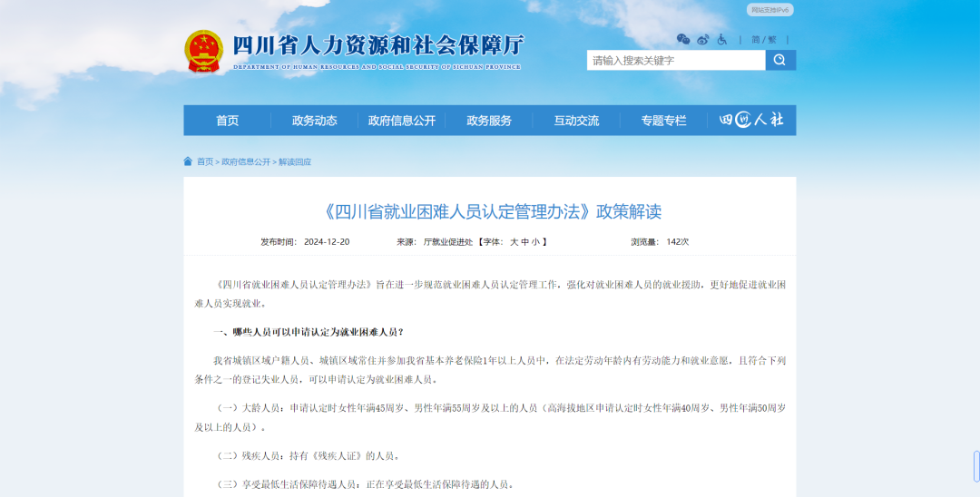Click the view count 142次

point(678,241)
